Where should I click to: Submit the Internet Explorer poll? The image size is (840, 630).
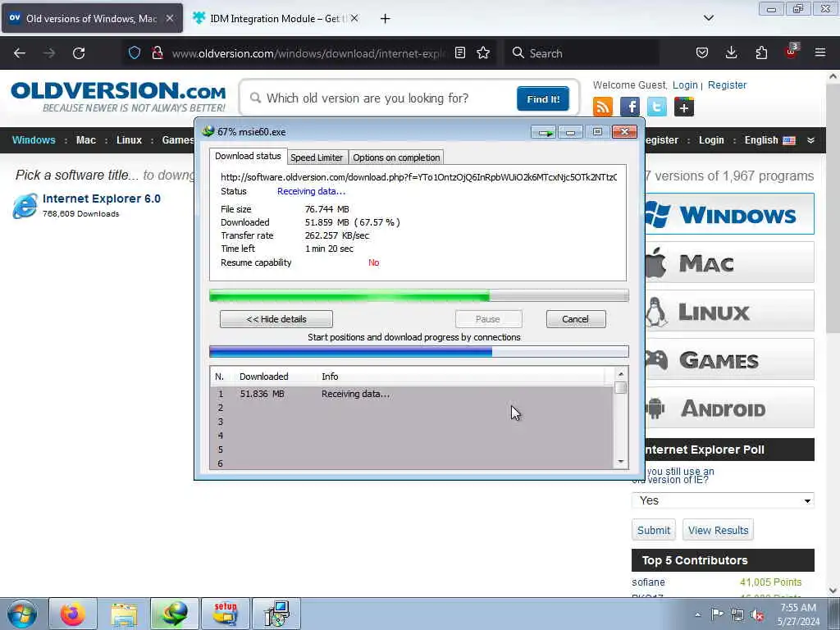point(654,531)
